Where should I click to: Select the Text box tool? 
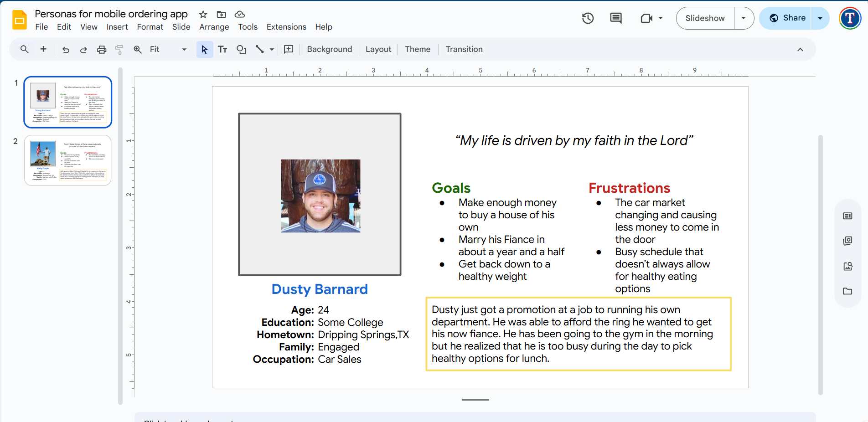(x=222, y=49)
